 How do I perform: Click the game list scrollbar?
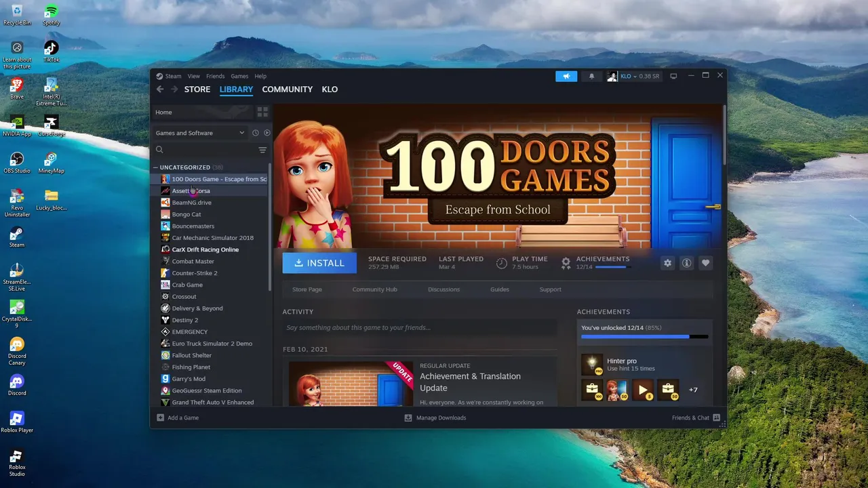click(271, 227)
